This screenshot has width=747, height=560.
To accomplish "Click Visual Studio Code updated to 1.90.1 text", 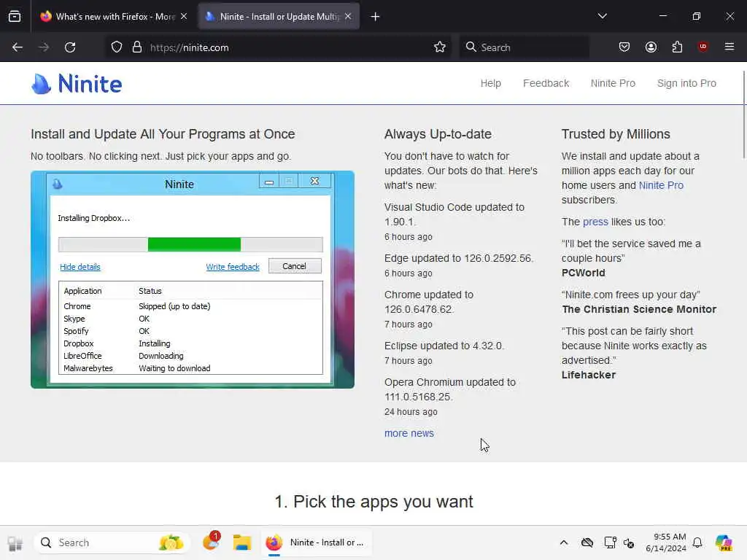I will point(454,214).
